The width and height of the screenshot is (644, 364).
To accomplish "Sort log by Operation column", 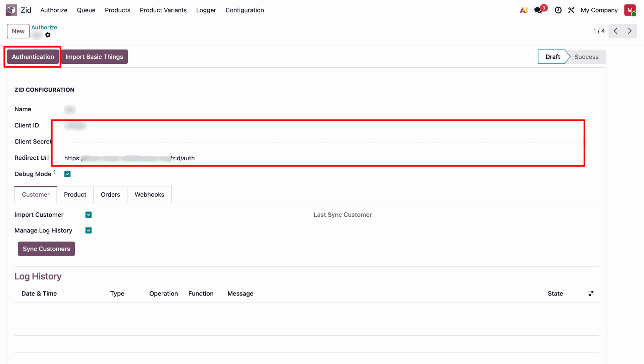I will (163, 294).
